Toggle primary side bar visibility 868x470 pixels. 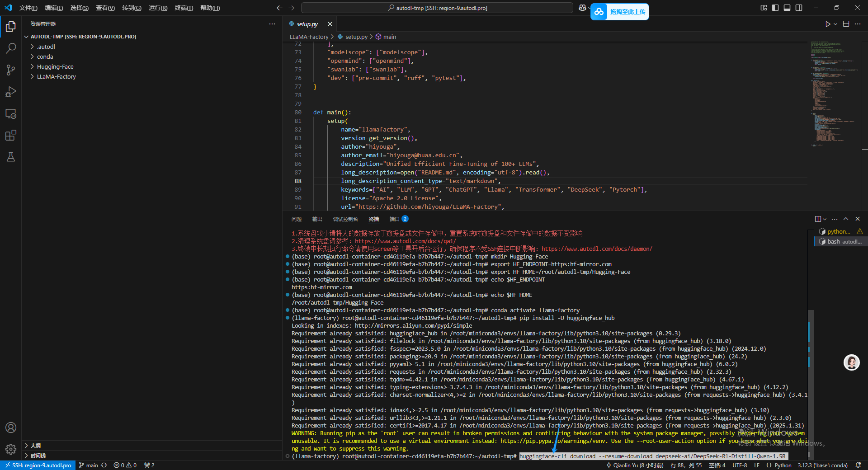tap(775, 8)
